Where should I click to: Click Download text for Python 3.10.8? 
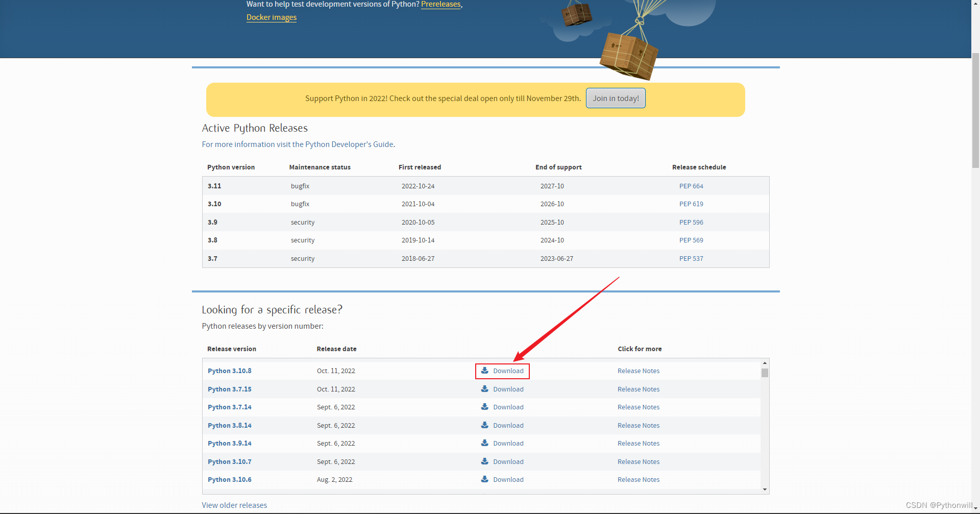pyautogui.click(x=508, y=371)
